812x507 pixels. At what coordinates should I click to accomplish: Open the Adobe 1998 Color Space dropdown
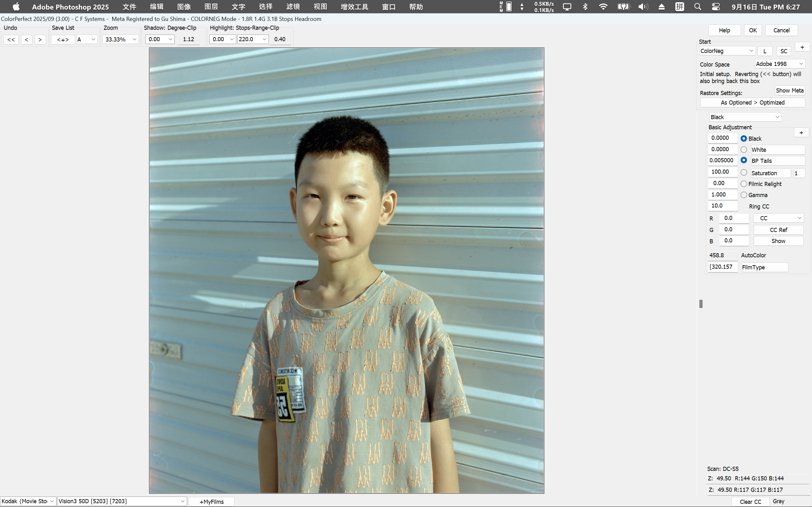(779, 64)
